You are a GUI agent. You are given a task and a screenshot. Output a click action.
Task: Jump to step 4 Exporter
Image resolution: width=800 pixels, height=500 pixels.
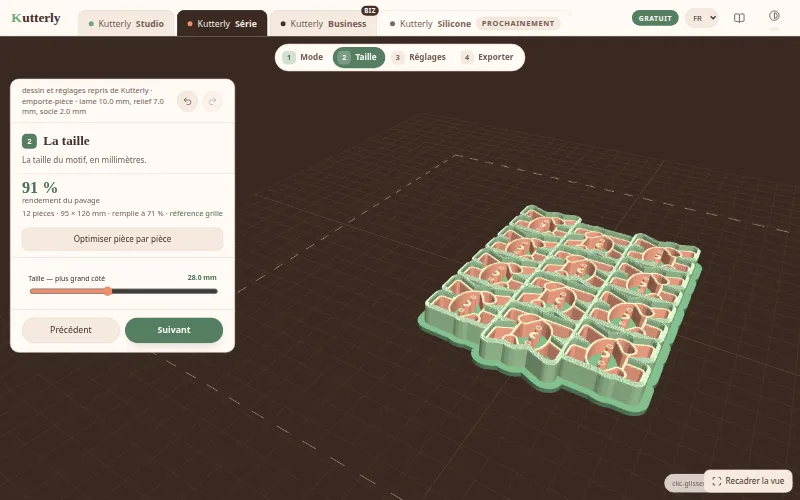tap(488, 57)
